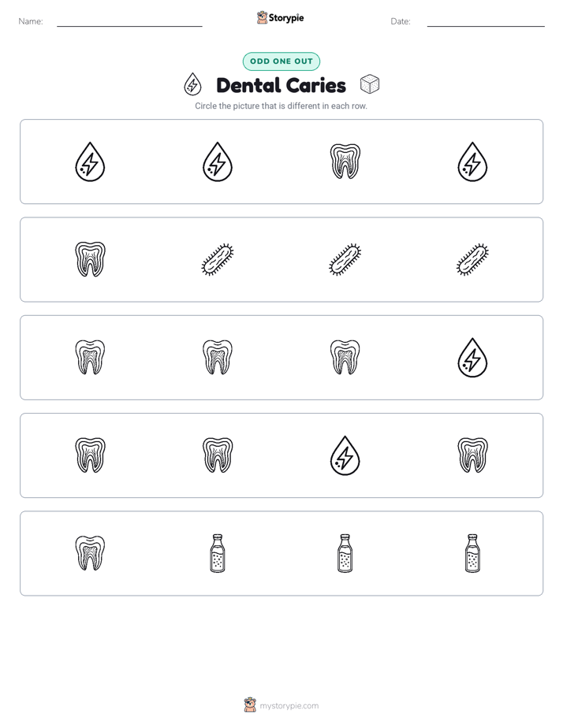Click the last tooth in row four
This screenshot has width=563, height=728.
472,455
